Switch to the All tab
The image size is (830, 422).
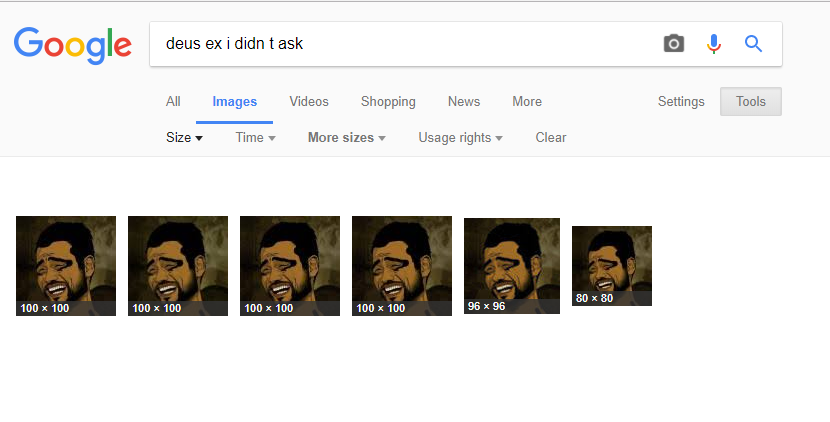[173, 102]
